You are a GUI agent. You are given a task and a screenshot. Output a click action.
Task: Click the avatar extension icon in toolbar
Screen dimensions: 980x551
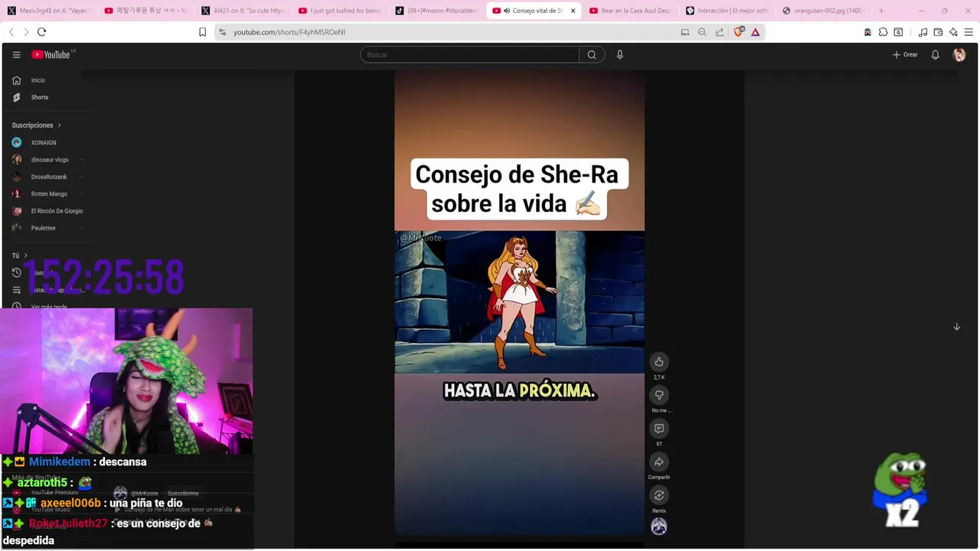tap(867, 32)
